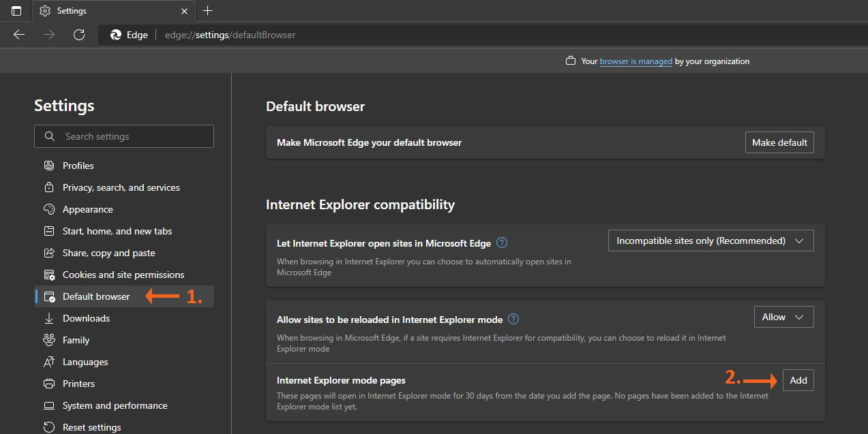Open the Appearance settings
Screen dimensions: 868x434
[87, 208]
